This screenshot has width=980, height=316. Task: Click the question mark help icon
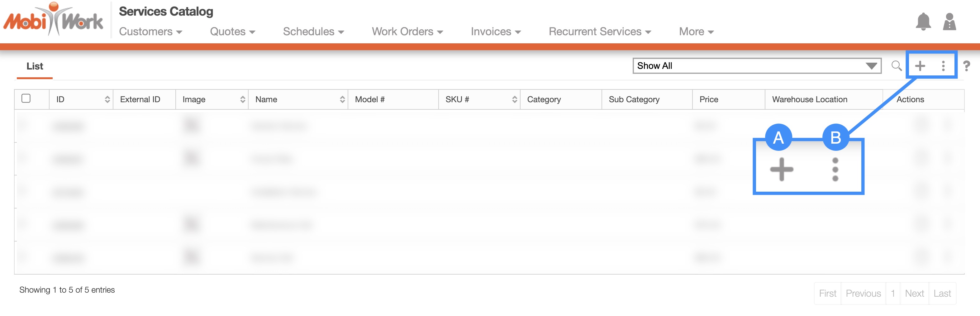tap(966, 66)
